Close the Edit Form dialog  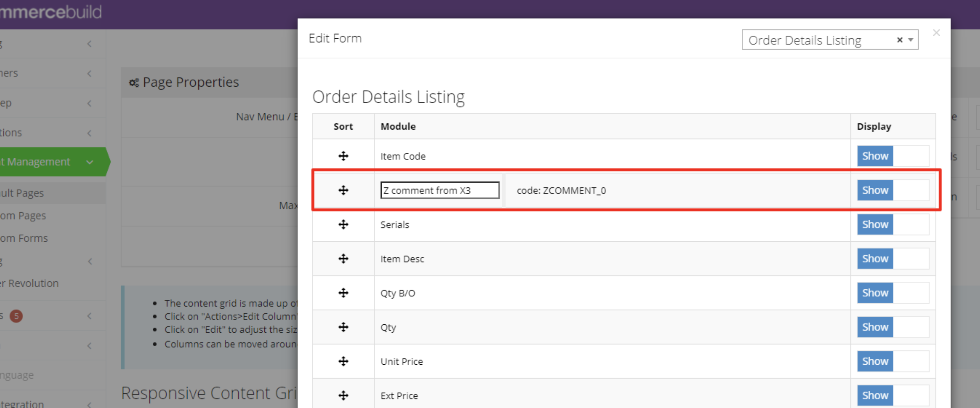point(936,33)
